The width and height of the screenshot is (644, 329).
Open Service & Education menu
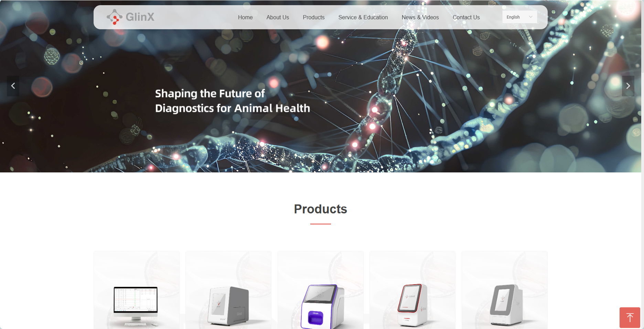[363, 17]
